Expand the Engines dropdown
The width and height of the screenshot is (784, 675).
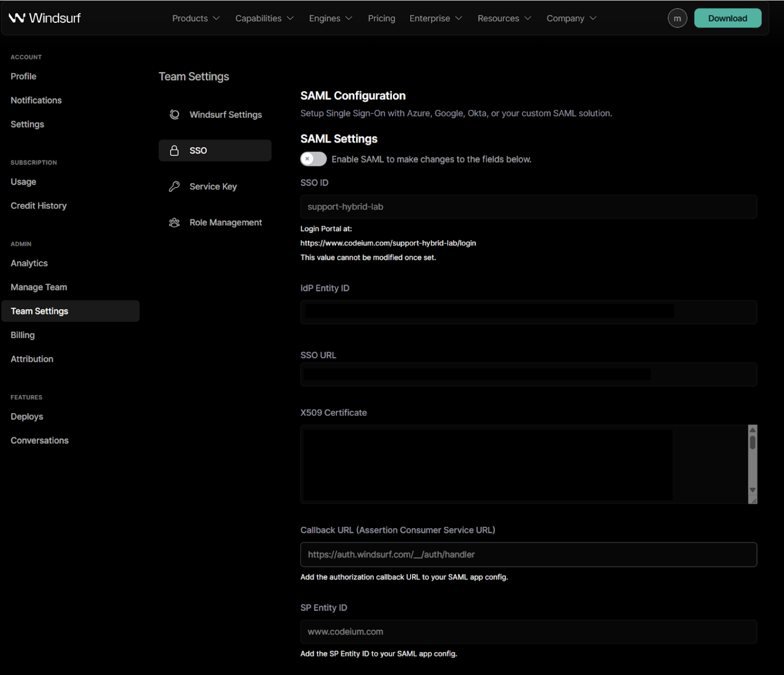point(330,18)
